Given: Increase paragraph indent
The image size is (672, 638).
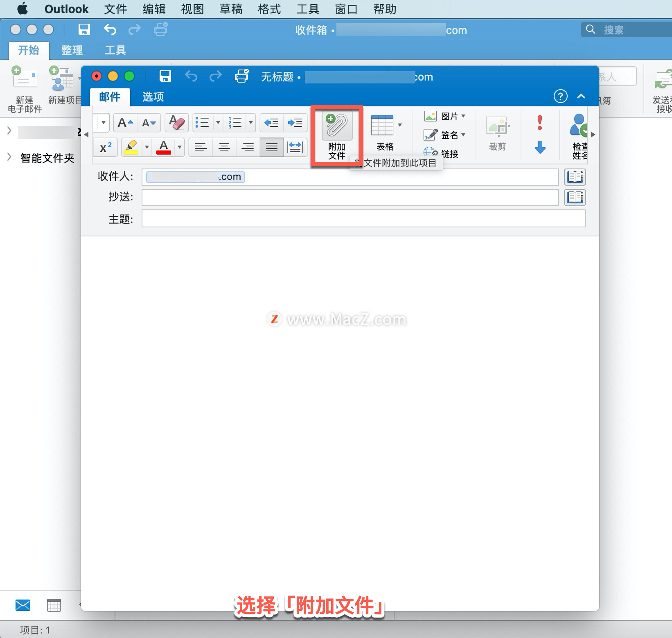Looking at the screenshot, I should point(295,123).
